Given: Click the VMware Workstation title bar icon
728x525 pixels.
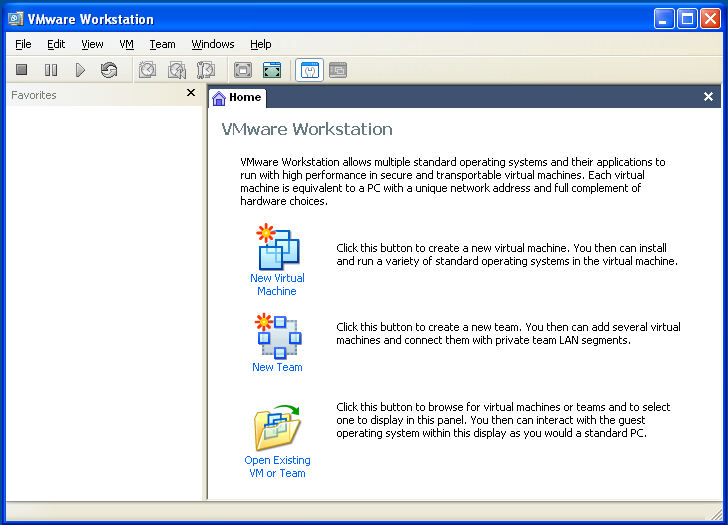Looking at the screenshot, I should pyautogui.click(x=16, y=19).
